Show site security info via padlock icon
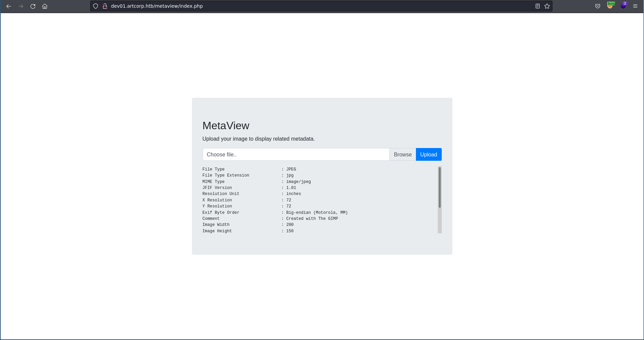 click(x=105, y=6)
